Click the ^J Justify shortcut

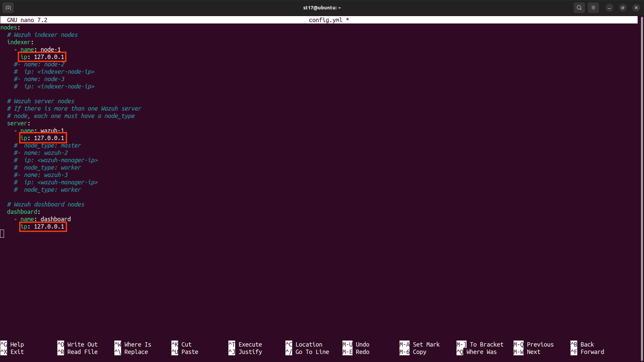[245, 352]
